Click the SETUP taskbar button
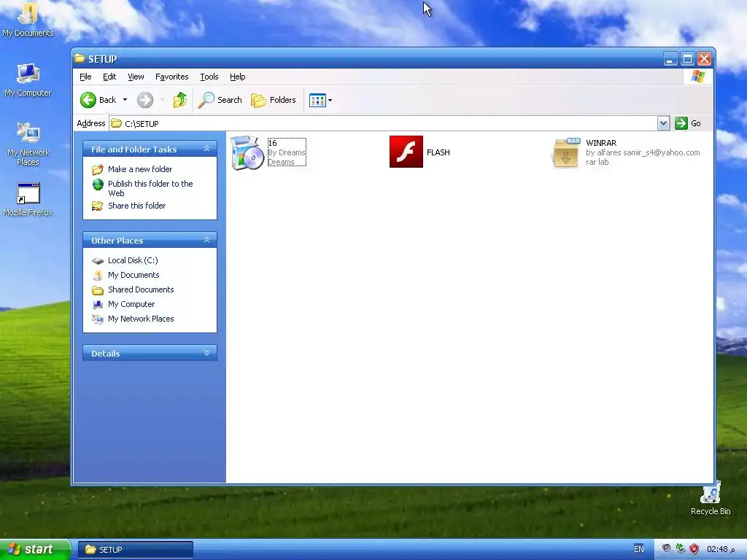 136,550
